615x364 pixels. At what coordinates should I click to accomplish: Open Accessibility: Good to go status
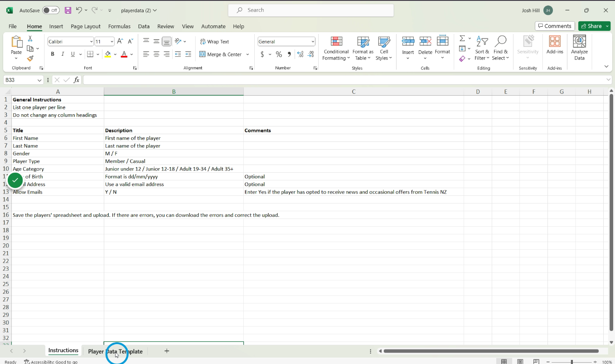(x=51, y=362)
